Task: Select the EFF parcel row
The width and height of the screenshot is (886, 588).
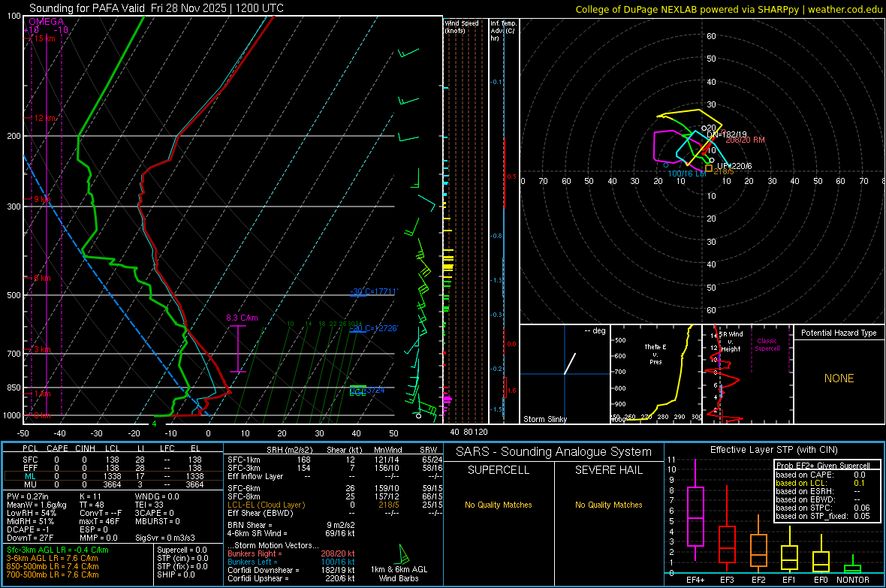Action: (113, 468)
